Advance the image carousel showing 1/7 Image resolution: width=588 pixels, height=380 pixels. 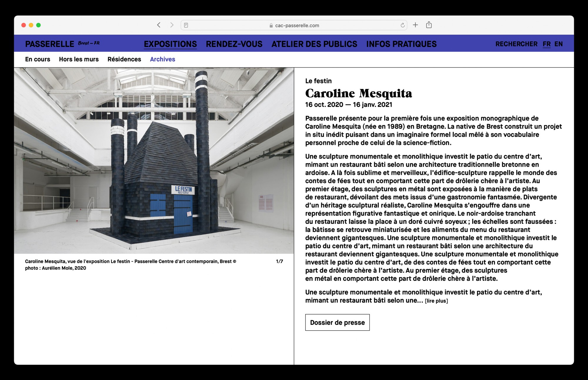pyautogui.click(x=279, y=260)
